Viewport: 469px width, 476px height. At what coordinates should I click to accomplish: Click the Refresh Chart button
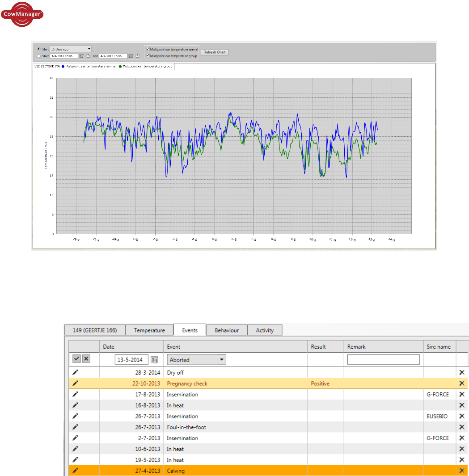(x=215, y=52)
